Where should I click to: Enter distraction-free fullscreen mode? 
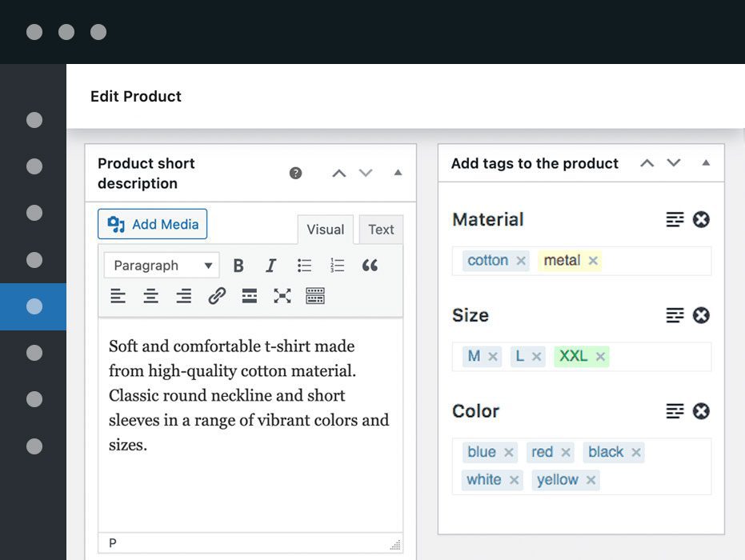click(282, 296)
